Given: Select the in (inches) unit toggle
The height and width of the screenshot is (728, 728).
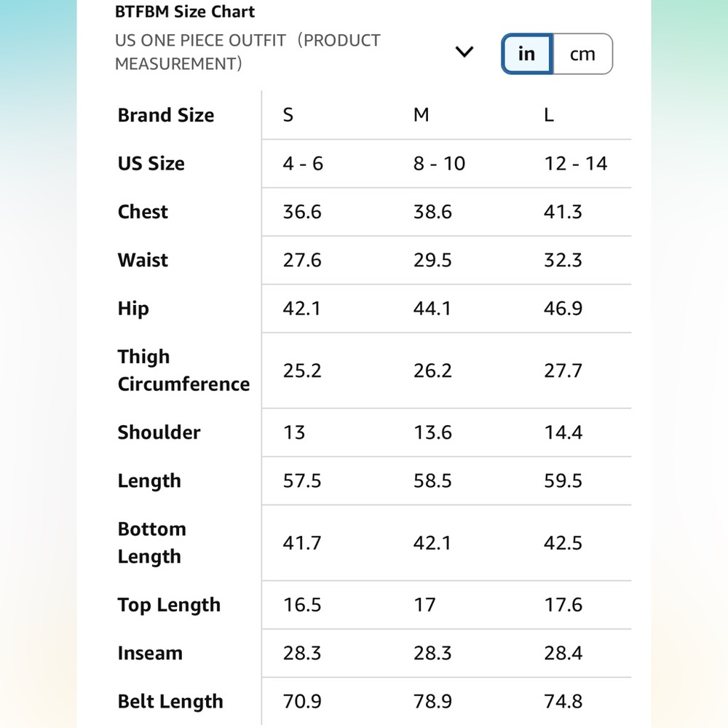Looking at the screenshot, I should pos(527,54).
